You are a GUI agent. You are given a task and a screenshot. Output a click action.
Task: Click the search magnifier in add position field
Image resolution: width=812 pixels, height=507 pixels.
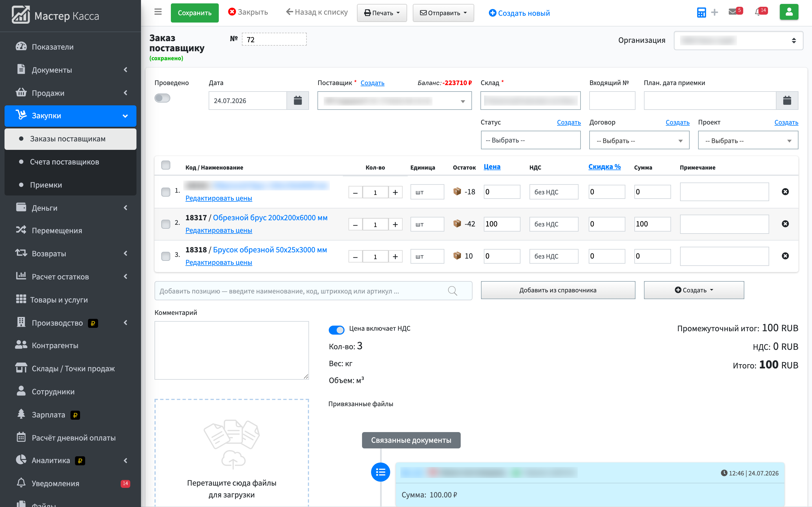click(452, 291)
